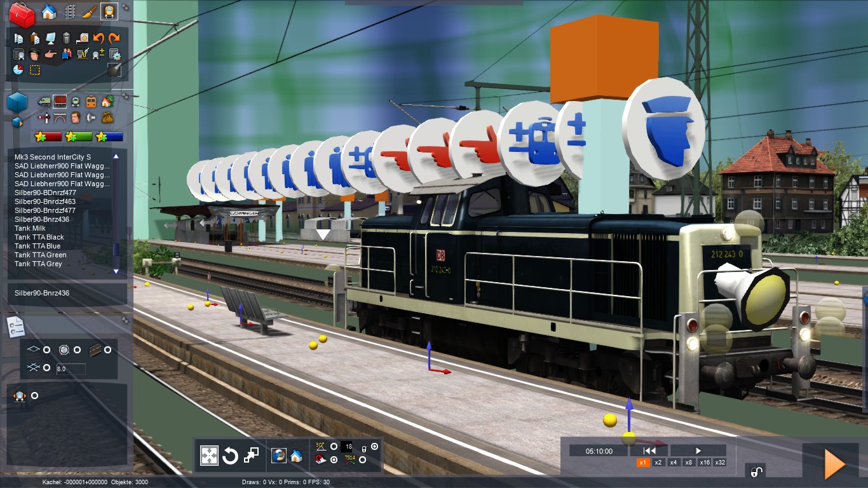Switch to the house object tools tab
This screenshot has width=868, height=488.
[49, 11]
